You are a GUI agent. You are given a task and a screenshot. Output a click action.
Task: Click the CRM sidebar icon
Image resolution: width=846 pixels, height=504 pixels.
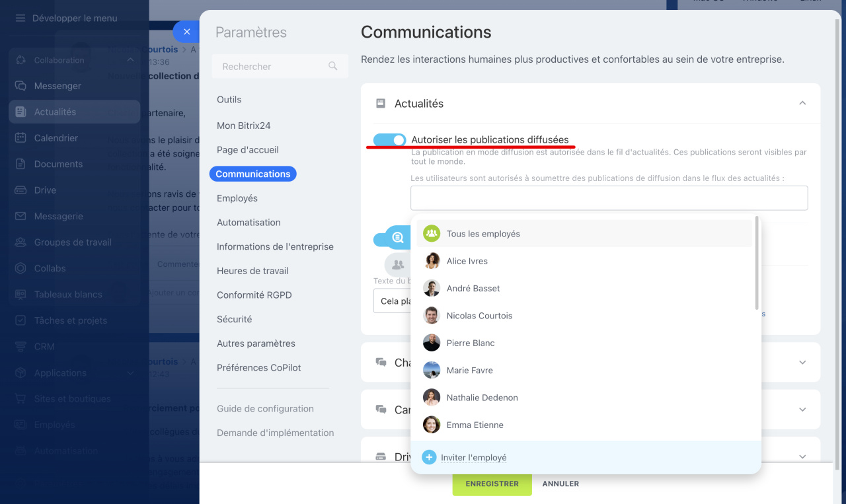point(20,347)
